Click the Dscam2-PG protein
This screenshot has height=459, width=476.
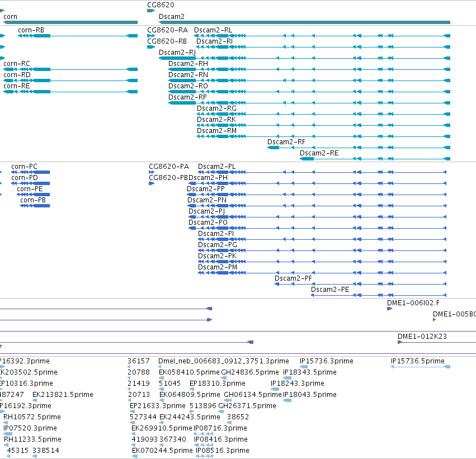pos(322,250)
